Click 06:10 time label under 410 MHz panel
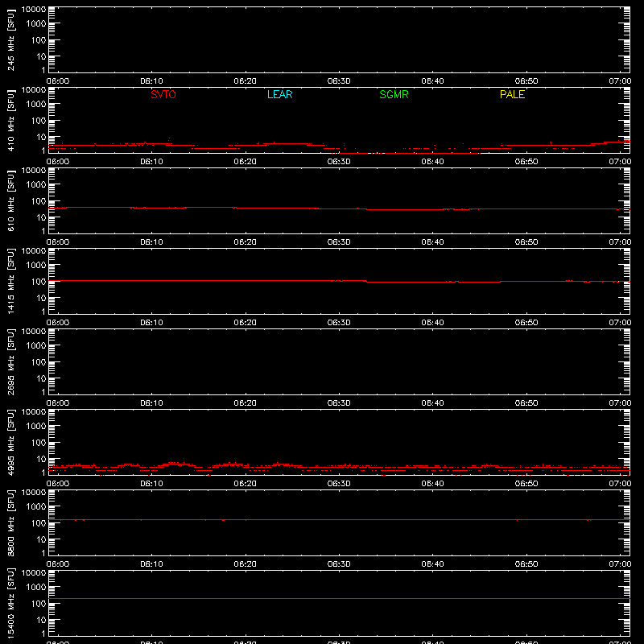This screenshot has width=644, height=644. point(151,162)
